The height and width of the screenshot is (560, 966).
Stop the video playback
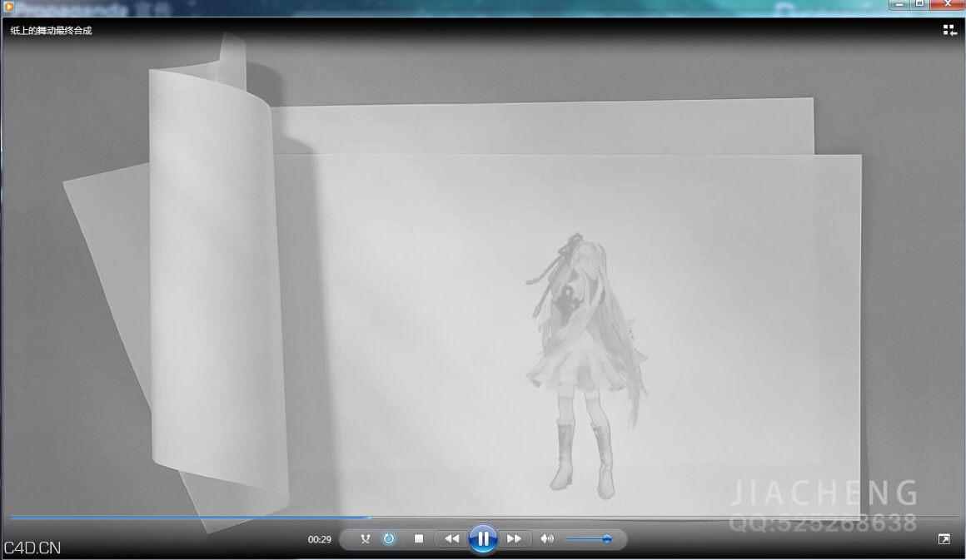419,538
